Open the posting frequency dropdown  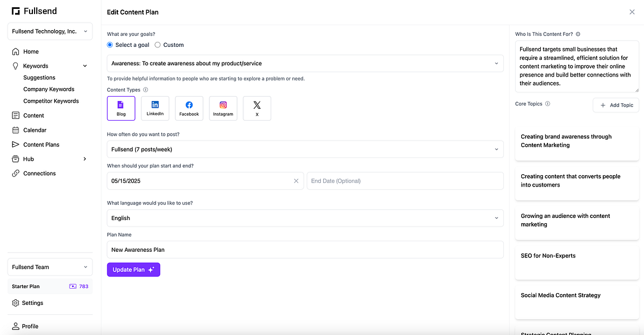[x=305, y=149]
